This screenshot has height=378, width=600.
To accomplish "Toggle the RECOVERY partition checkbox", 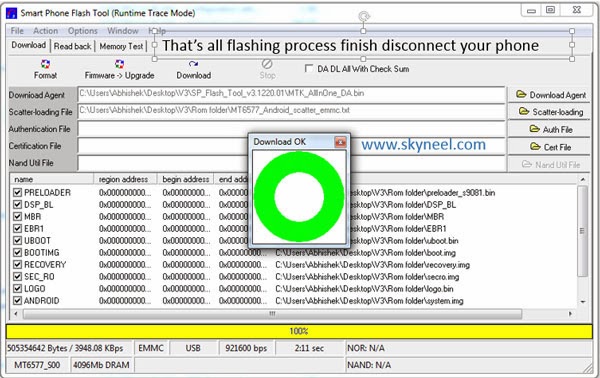I will pyautogui.click(x=17, y=264).
